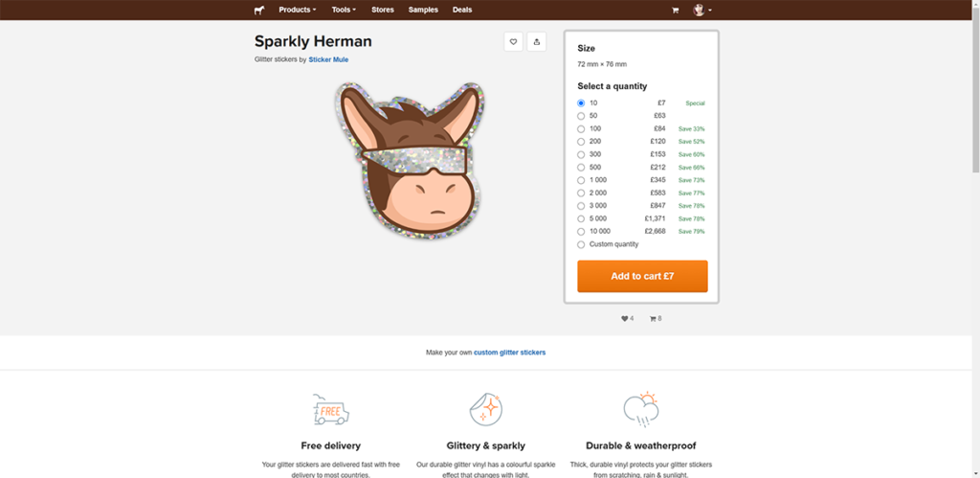
Task: Click the Save 33% label
Action: coord(692,129)
